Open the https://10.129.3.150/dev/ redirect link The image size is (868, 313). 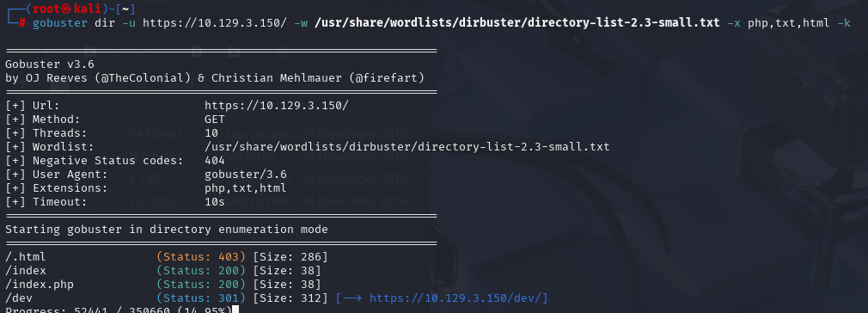(458, 298)
